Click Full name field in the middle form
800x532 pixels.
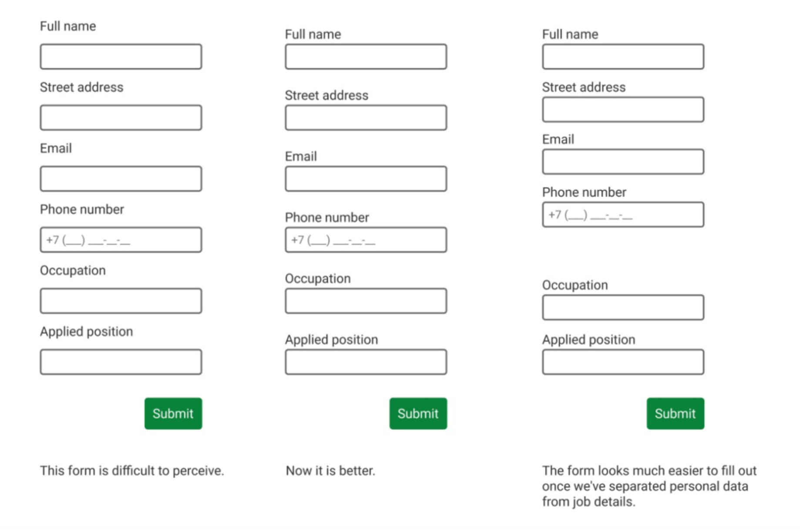pos(366,57)
